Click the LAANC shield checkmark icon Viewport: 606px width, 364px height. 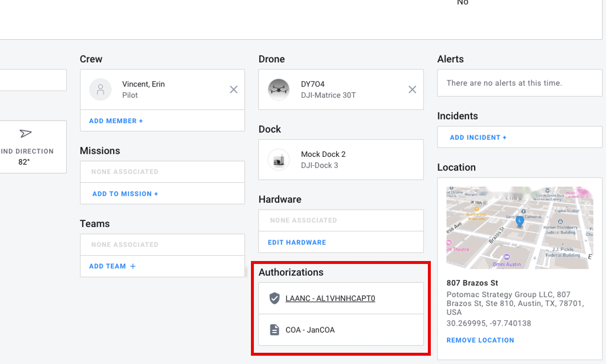[x=275, y=298]
